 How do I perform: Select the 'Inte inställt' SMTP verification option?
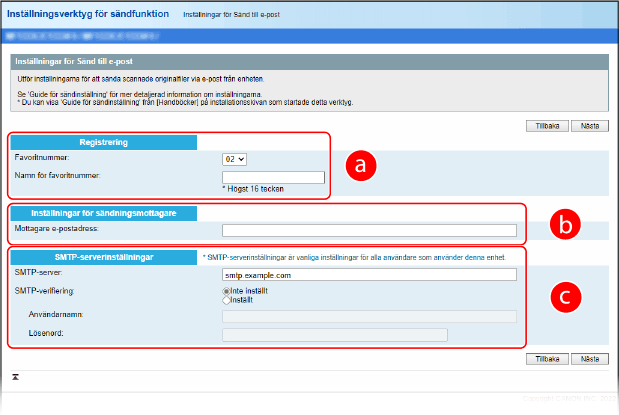pos(227,290)
